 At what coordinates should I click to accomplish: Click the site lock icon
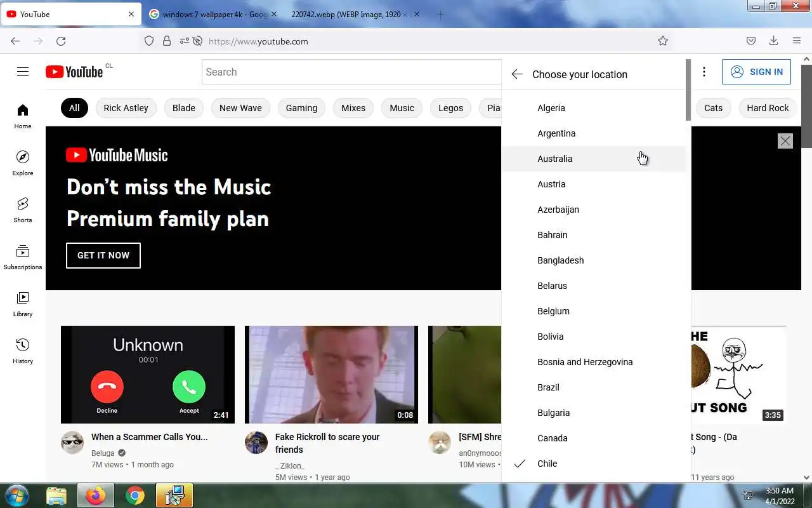click(167, 41)
